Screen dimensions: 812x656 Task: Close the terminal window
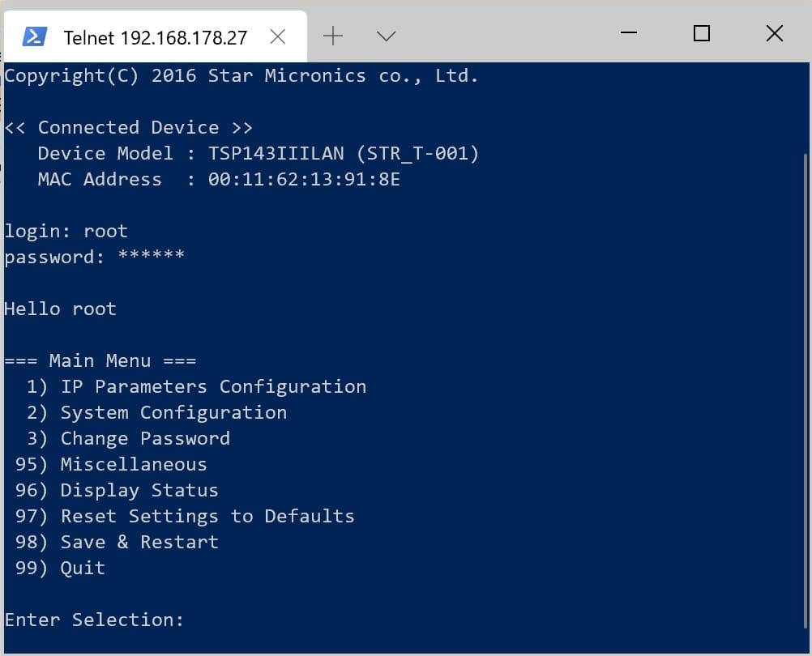point(774,33)
